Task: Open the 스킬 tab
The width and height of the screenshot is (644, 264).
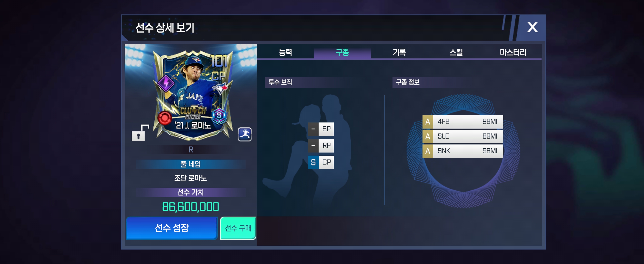Action: 456,52
